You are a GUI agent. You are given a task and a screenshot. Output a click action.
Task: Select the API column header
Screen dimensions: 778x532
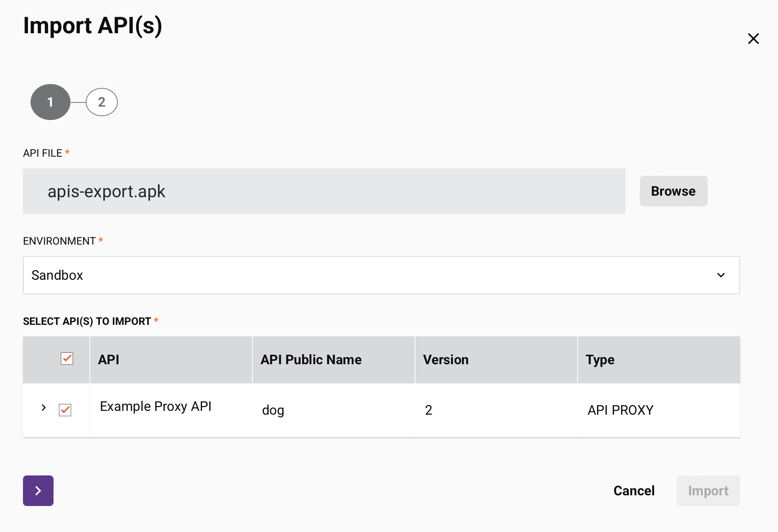pos(109,359)
